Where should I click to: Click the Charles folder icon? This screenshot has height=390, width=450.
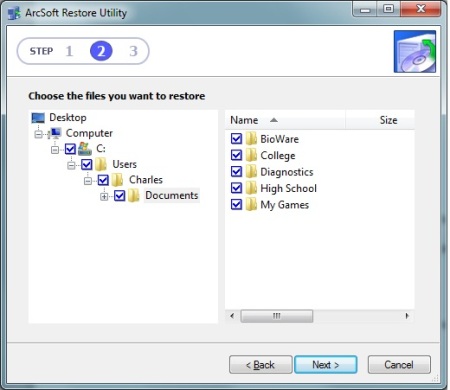coord(117,180)
